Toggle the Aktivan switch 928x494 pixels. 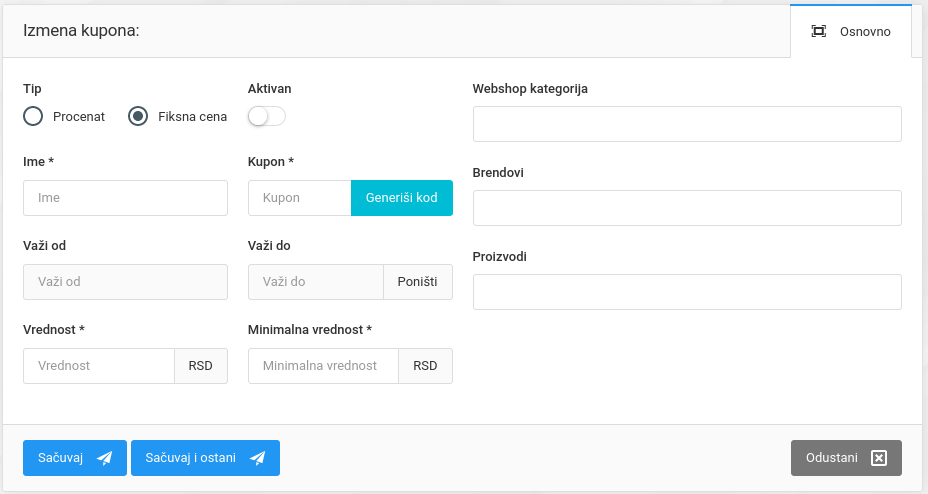(266, 116)
